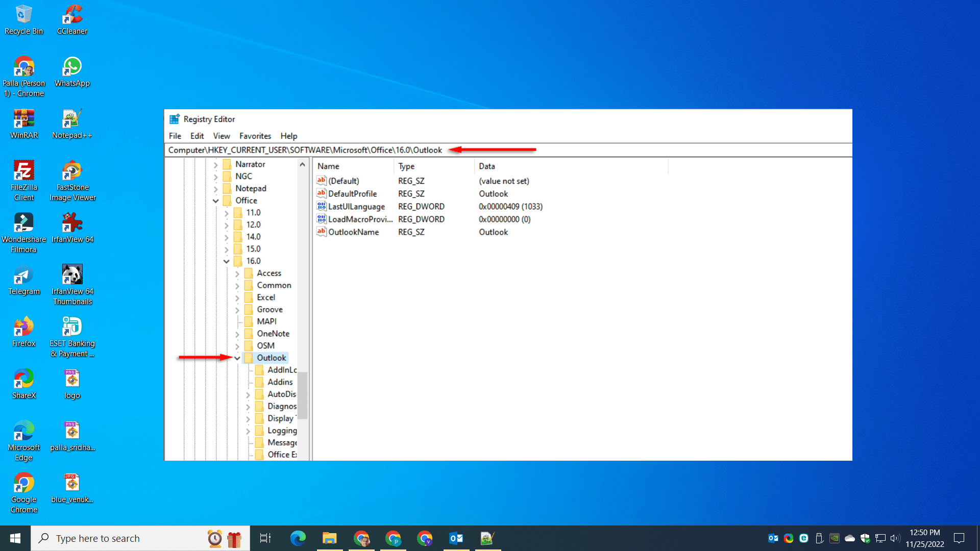Open the Windows Start menu
This screenshot has height=551, width=980.
pos(15,538)
